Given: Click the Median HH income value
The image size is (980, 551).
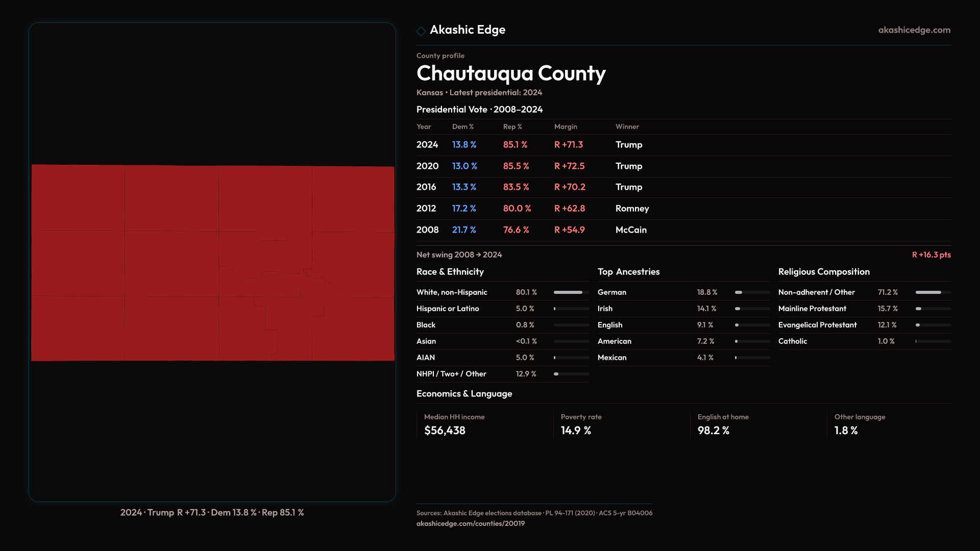Looking at the screenshot, I should (445, 431).
